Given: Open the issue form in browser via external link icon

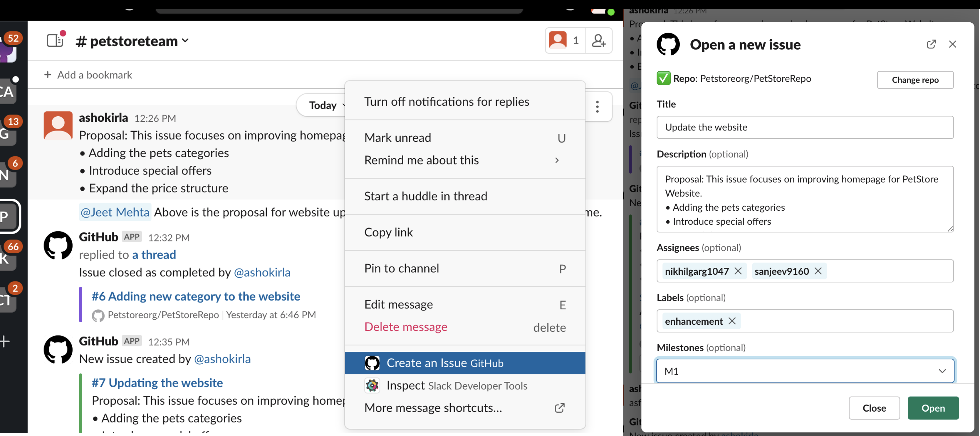Looking at the screenshot, I should (x=931, y=44).
